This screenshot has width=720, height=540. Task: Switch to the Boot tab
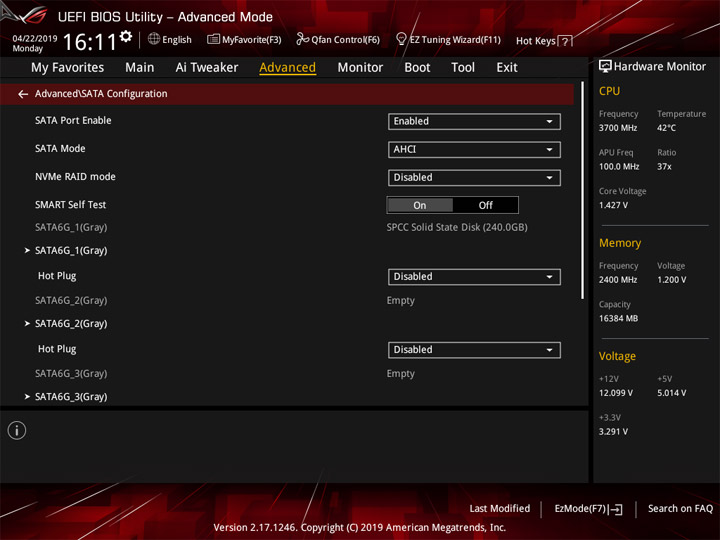417,68
